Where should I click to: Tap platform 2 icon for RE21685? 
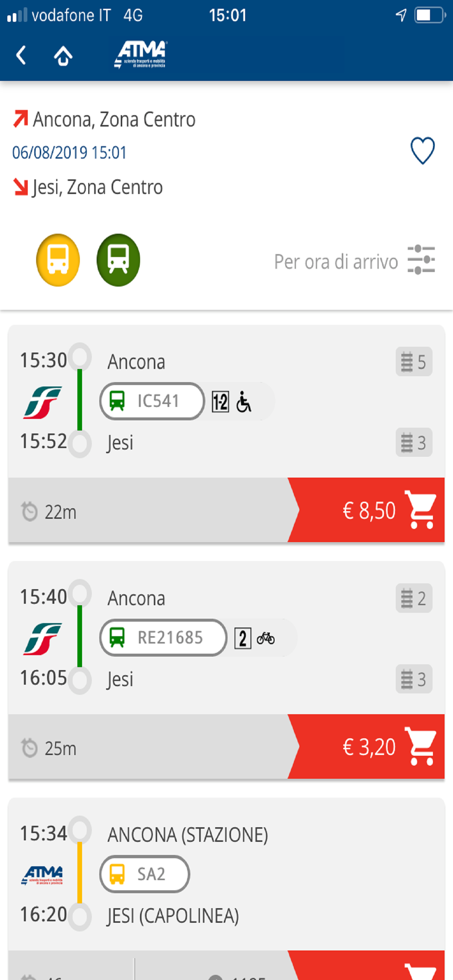(414, 598)
